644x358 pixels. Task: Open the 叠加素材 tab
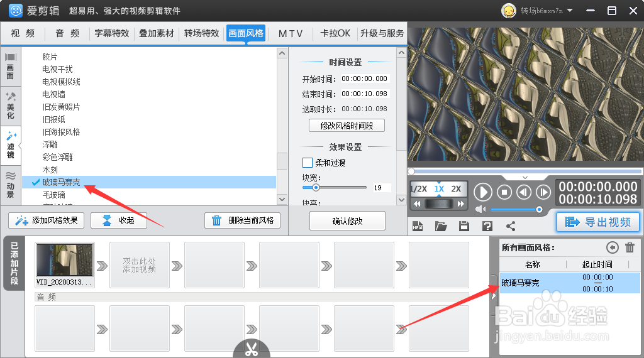[157, 33]
